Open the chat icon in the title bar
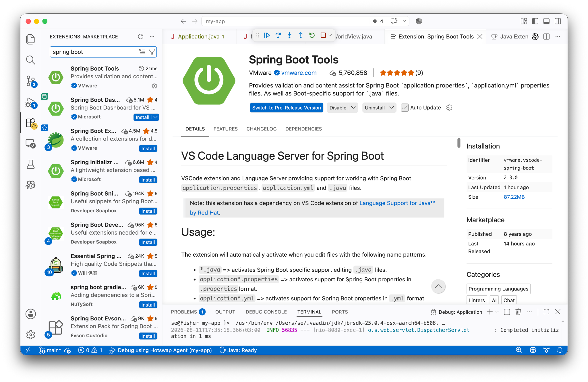 pyautogui.click(x=394, y=21)
